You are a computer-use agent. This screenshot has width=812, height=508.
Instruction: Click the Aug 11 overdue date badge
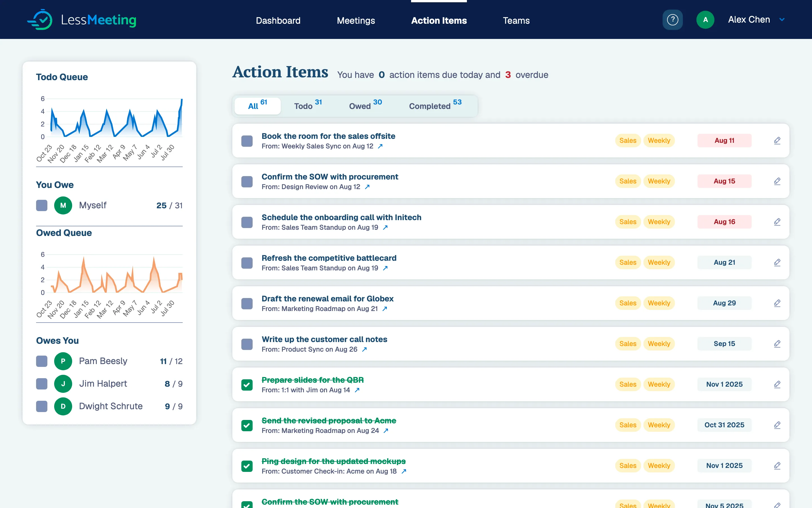pyautogui.click(x=724, y=141)
